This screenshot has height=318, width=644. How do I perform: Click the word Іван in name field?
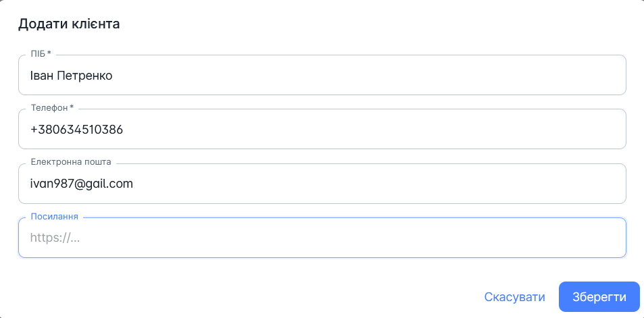click(41, 76)
